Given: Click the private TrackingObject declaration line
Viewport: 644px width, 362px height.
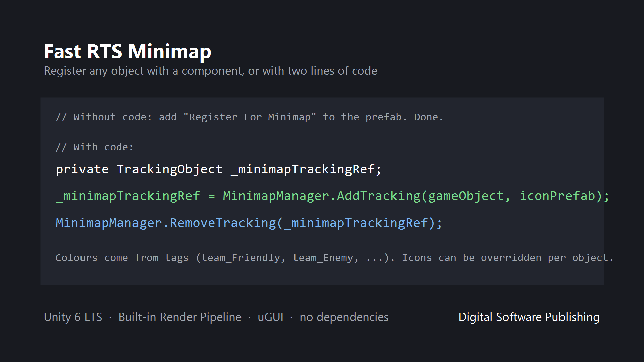Looking at the screenshot, I should 219,169.
